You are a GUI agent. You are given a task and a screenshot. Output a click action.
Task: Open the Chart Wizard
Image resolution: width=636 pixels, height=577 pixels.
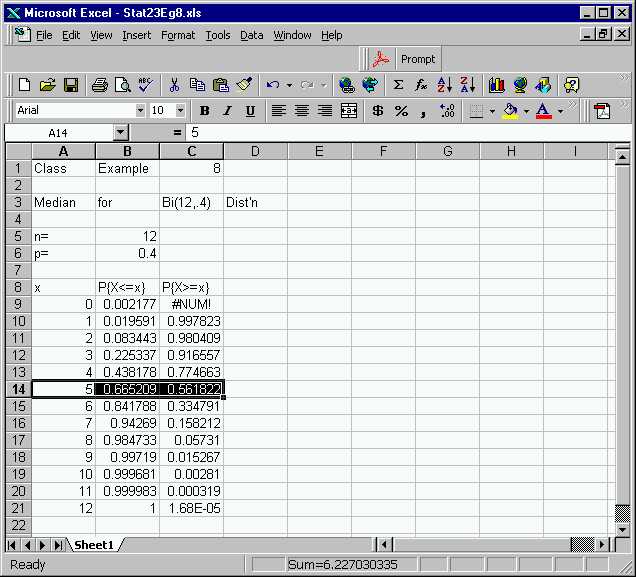pos(496,85)
